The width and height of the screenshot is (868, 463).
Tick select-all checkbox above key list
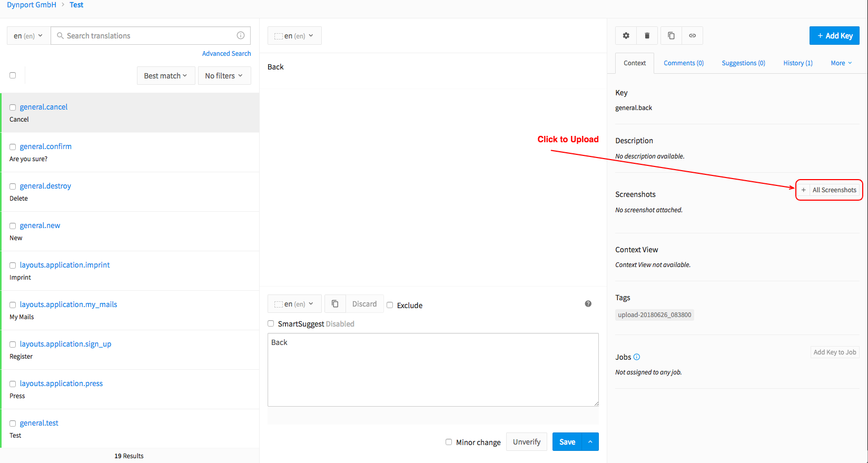coord(13,75)
